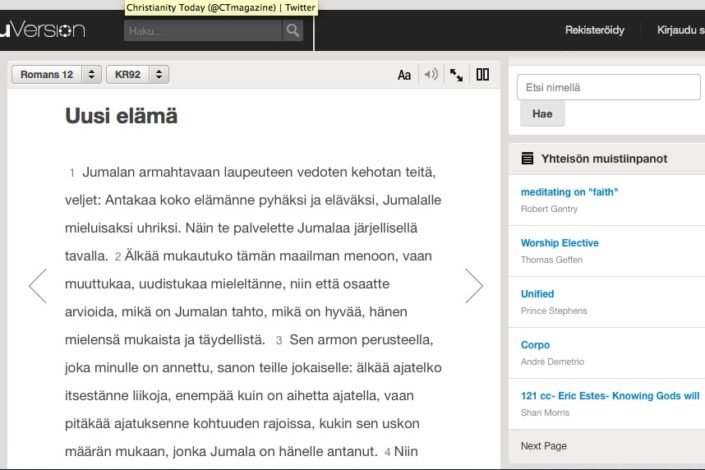Click the Yhteisön muistiinpanot heading
This screenshot has height=470, width=705.
click(604, 158)
